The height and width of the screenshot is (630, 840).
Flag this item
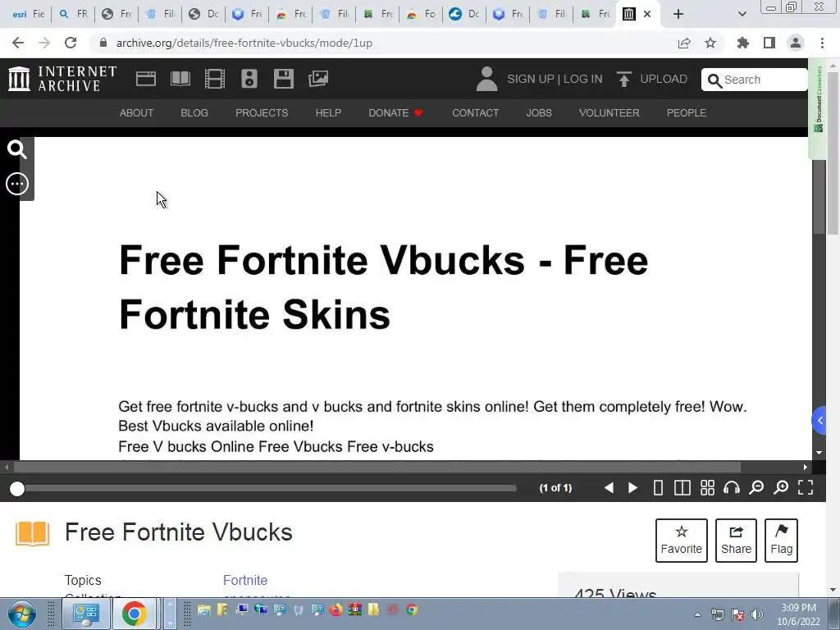(x=781, y=540)
